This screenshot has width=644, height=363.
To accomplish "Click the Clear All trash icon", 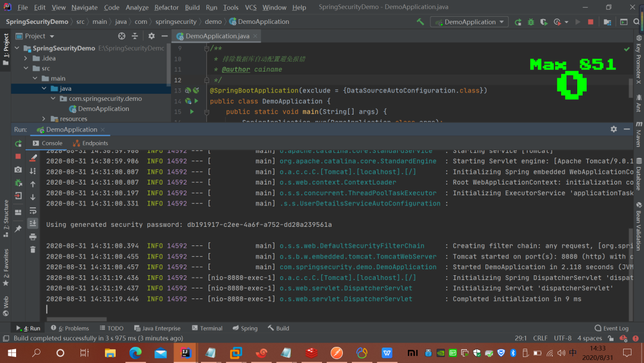I will click(33, 250).
